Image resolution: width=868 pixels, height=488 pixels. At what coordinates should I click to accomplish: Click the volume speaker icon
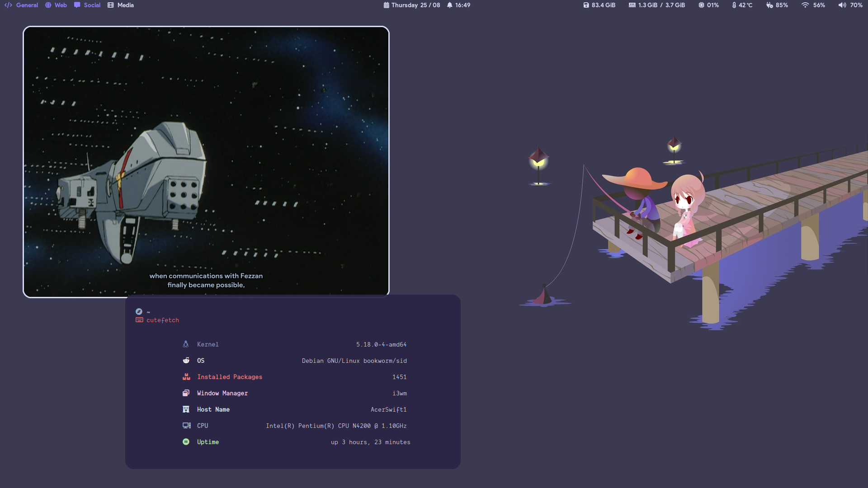click(x=842, y=5)
